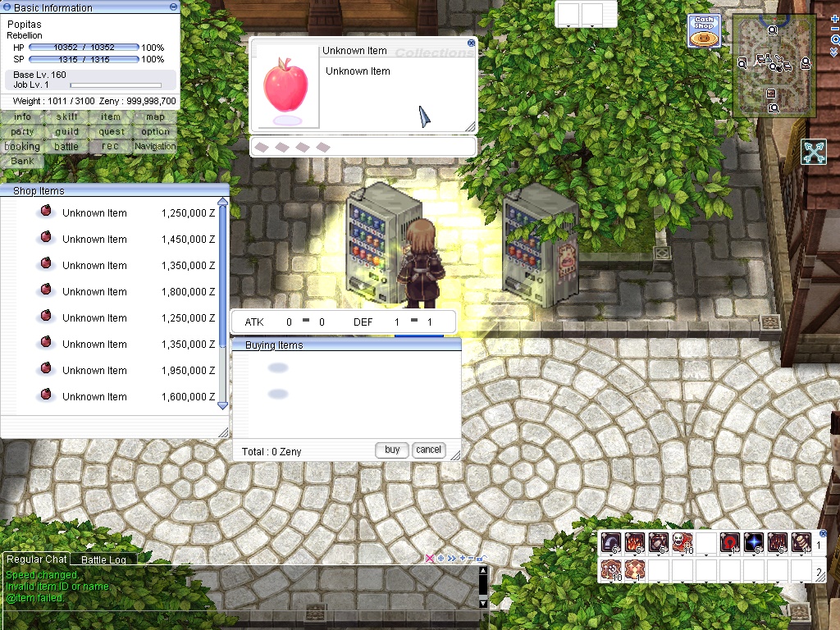Close the skill hotbar with its X button
This screenshot has width=840, height=630.
click(x=823, y=533)
